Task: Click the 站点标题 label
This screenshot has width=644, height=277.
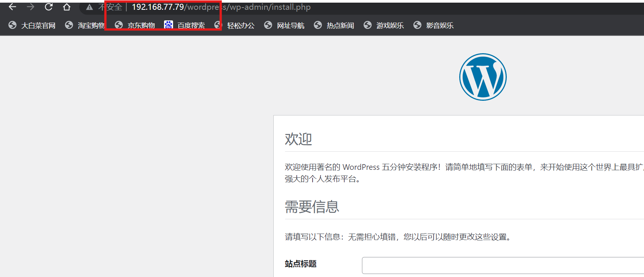Action: 301,264
